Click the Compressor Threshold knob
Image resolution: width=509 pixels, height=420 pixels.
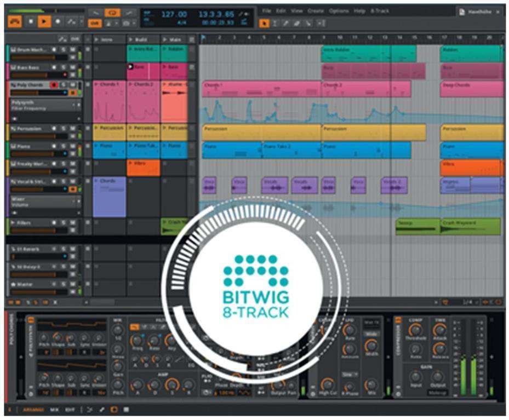point(415,330)
